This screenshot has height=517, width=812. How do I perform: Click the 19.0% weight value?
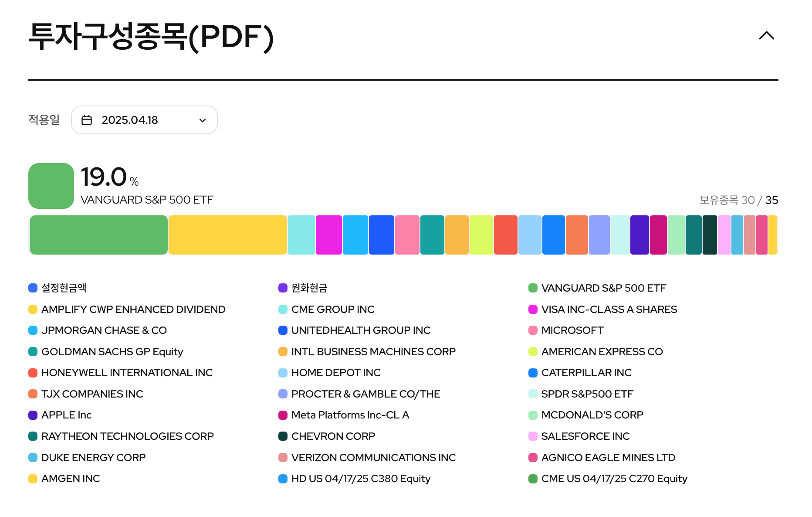click(x=110, y=177)
